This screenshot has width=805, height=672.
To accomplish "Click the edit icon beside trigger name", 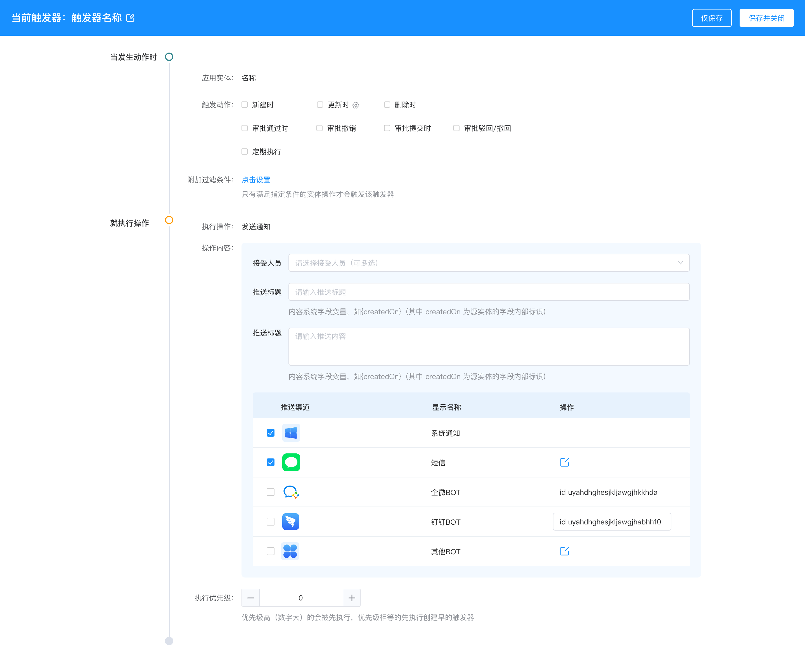I will 130,18.
